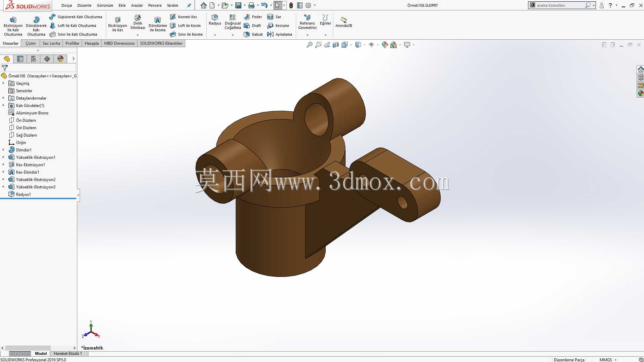
Task: Switch to the Sac Levha tab
Action: [51, 43]
